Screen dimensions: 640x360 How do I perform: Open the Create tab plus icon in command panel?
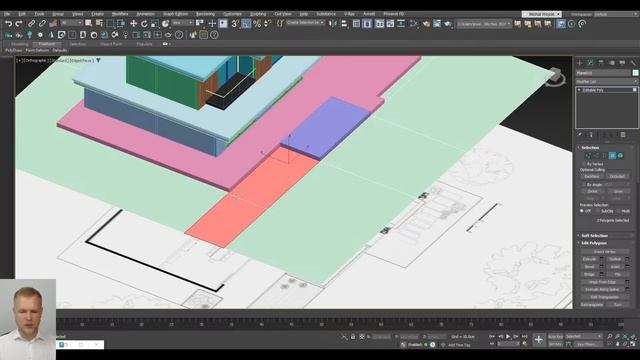coord(580,62)
